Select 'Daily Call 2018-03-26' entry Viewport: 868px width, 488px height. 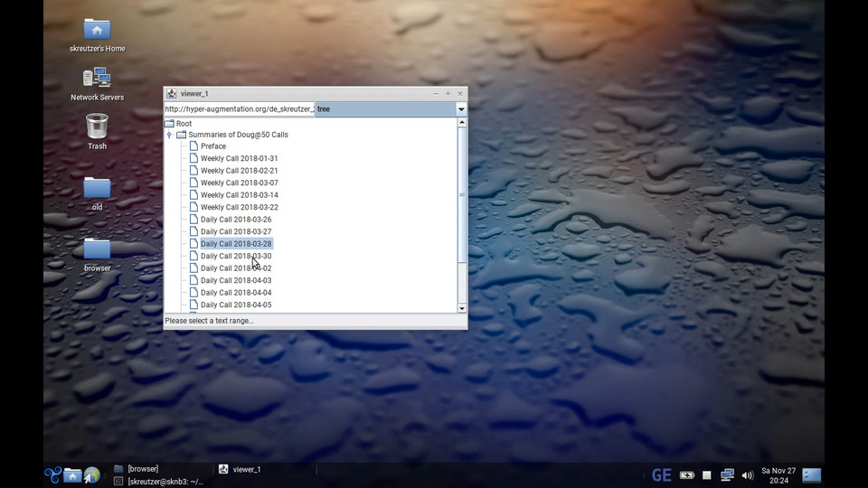(236, 219)
